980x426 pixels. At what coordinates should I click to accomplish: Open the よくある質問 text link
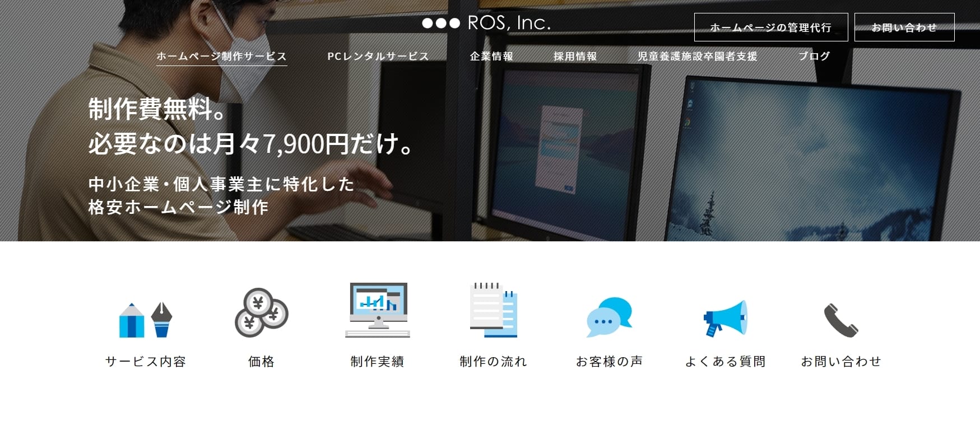[725, 362]
